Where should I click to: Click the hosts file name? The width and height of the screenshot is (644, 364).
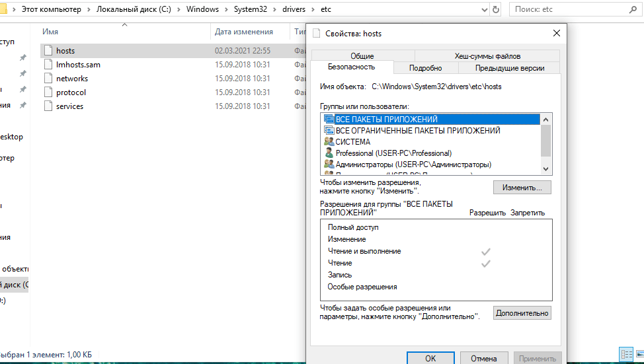(65, 50)
